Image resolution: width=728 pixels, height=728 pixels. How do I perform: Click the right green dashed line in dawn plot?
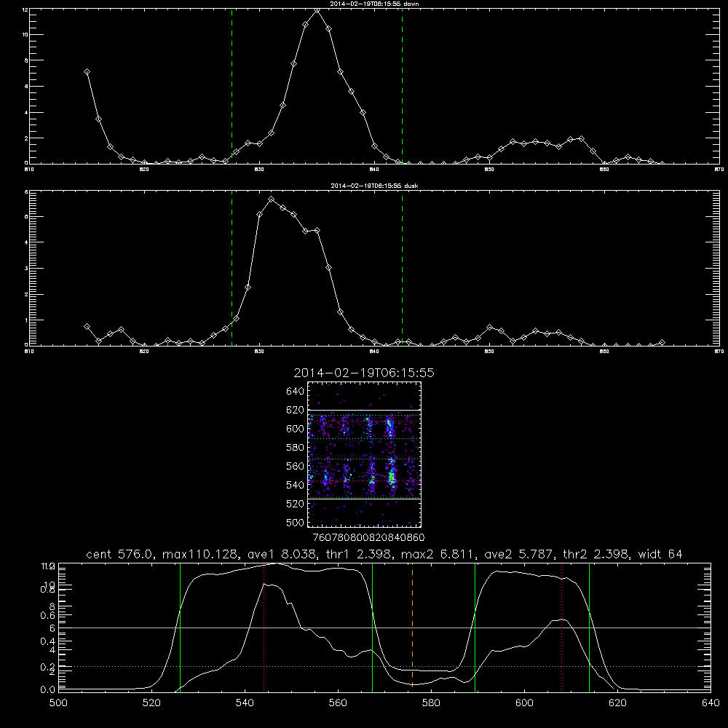(x=402, y=86)
